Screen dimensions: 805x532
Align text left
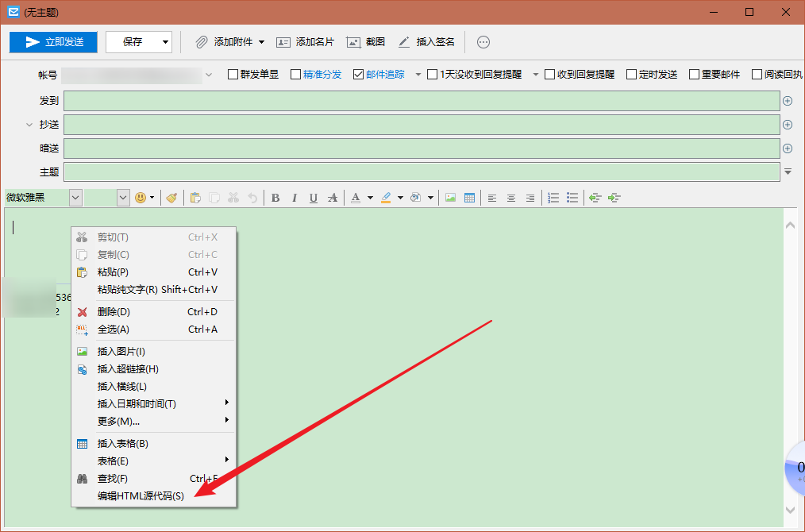click(x=492, y=198)
